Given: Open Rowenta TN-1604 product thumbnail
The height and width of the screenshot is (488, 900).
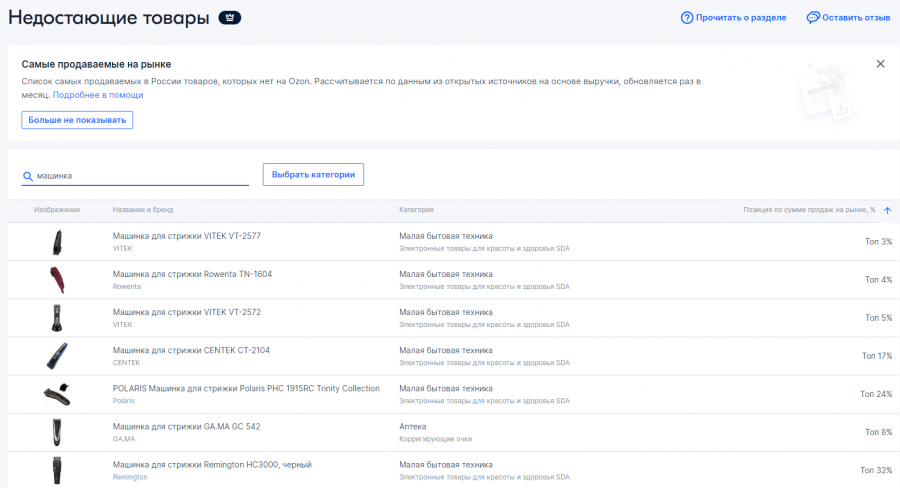Looking at the screenshot, I should (x=57, y=280).
